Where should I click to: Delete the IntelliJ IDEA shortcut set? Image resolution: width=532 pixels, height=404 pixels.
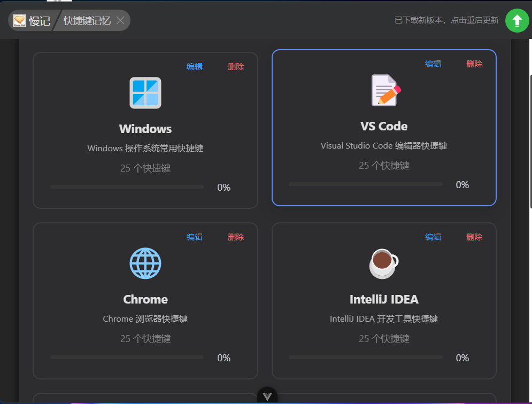[x=474, y=237]
